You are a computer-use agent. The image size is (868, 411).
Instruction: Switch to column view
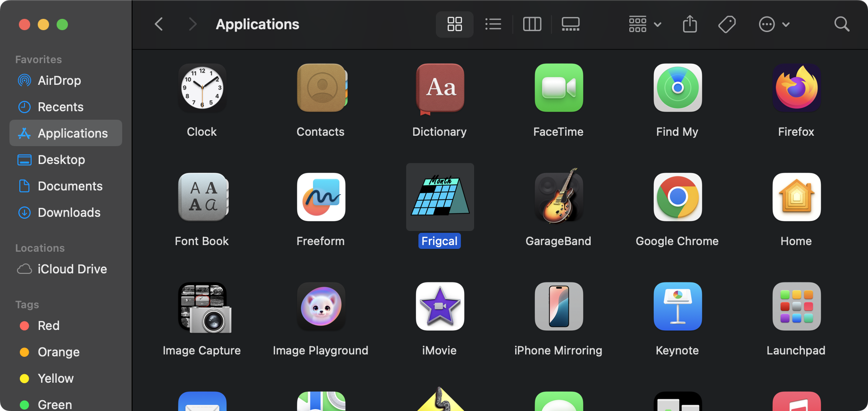532,24
